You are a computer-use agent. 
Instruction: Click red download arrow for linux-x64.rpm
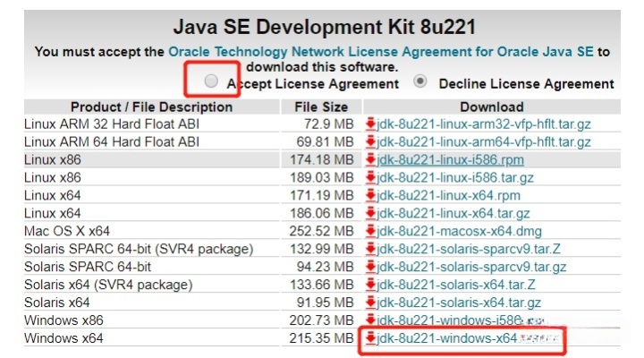(370, 195)
